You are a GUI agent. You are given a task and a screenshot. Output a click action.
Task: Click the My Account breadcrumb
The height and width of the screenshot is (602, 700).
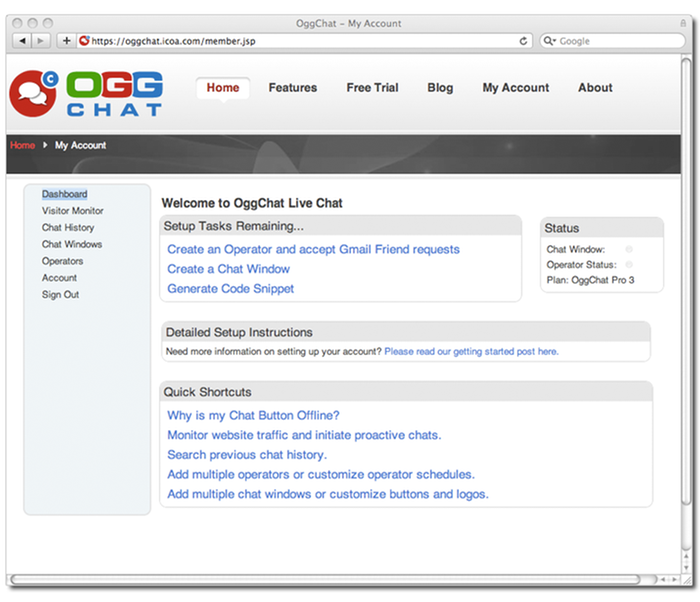click(80, 145)
